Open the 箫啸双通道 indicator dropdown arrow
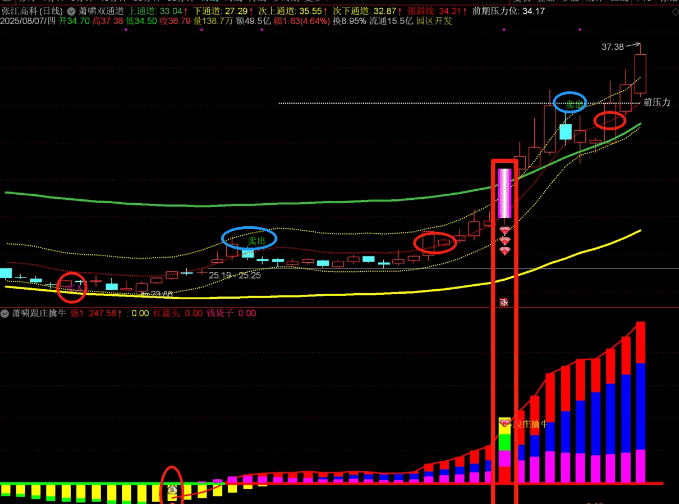 [71, 11]
